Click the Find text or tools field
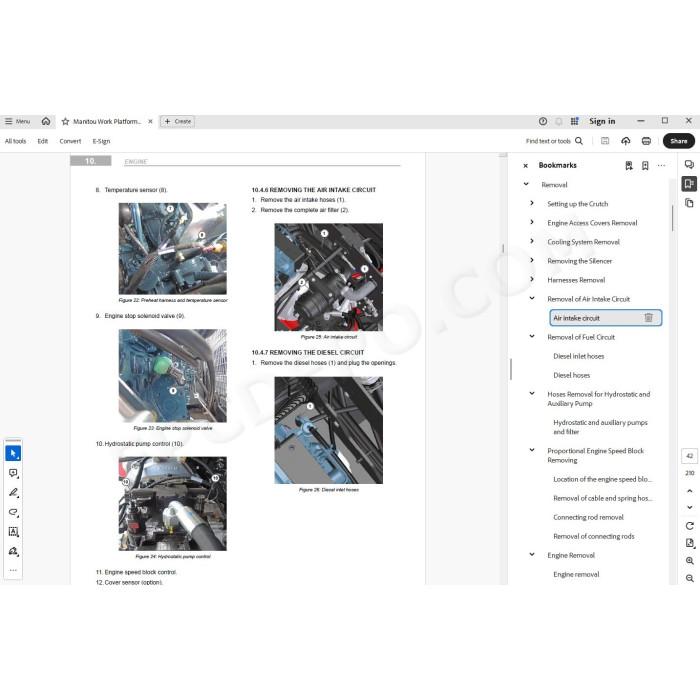Screen dimensions: 700x700 click(554, 141)
